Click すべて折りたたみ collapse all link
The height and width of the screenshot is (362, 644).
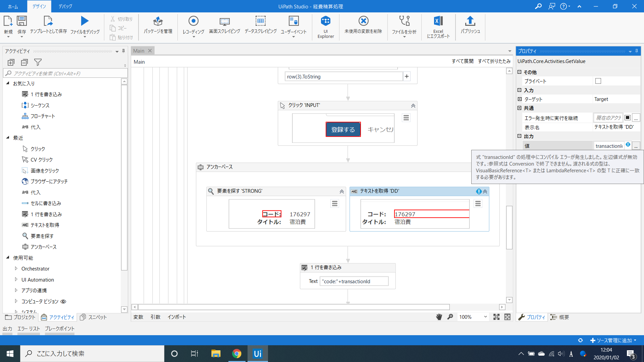pos(494,61)
